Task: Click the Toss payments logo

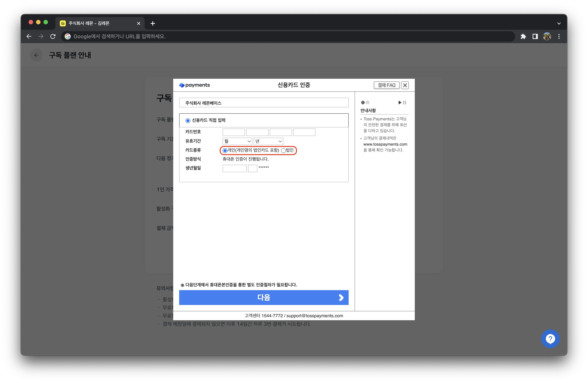Action: coord(194,85)
